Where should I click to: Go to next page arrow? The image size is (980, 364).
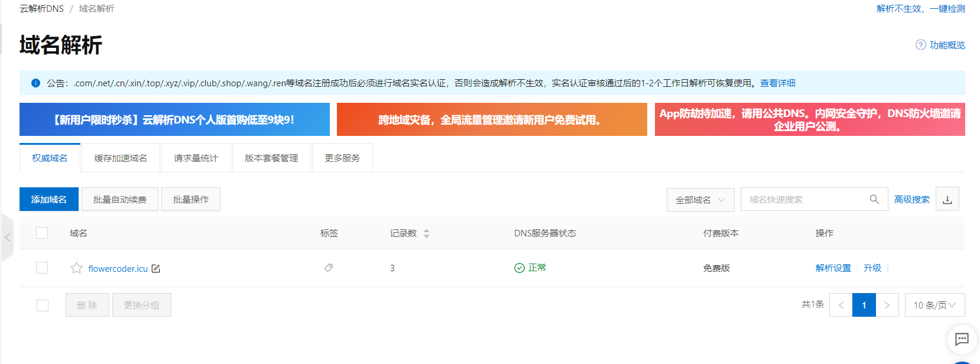coord(887,305)
